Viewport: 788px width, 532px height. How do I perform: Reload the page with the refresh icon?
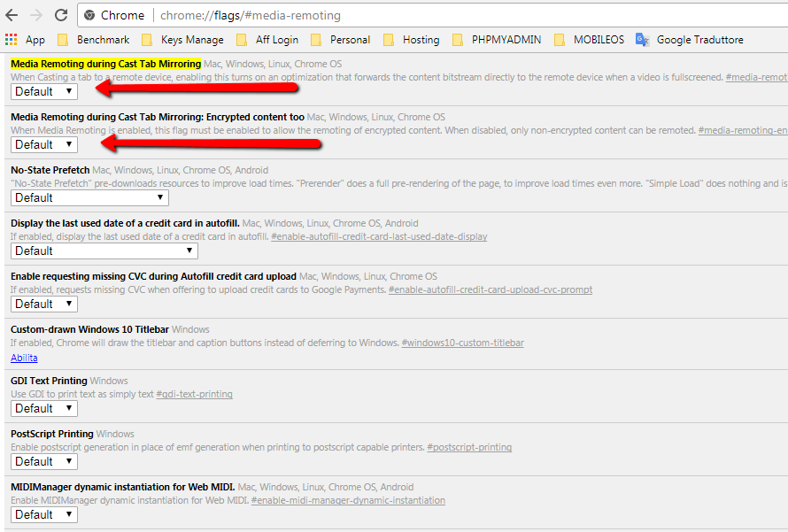click(61, 15)
